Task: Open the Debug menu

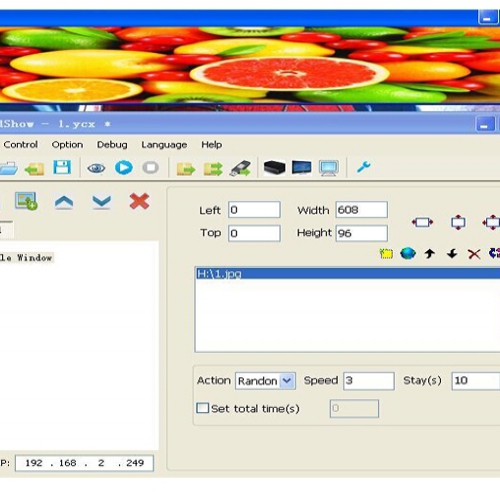Action: click(112, 145)
